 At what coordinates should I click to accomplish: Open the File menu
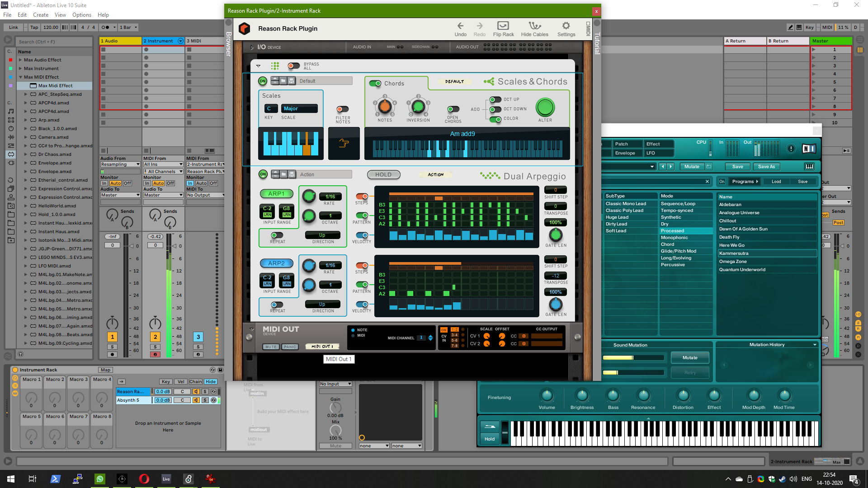point(7,15)
